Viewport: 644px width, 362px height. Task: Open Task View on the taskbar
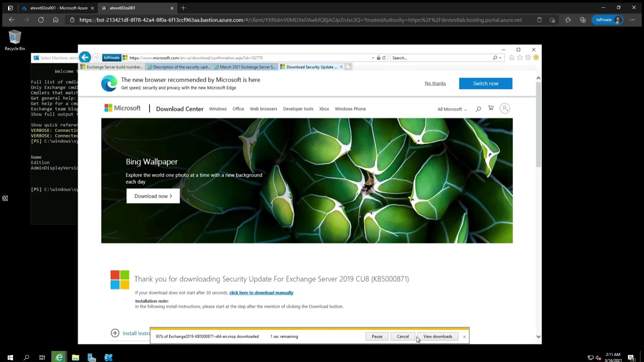click(x=42, y=357)
